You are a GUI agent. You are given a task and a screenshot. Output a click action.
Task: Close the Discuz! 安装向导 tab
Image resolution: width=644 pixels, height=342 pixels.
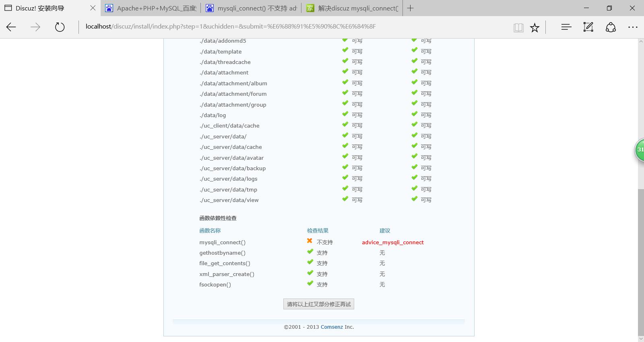(93, 8)
